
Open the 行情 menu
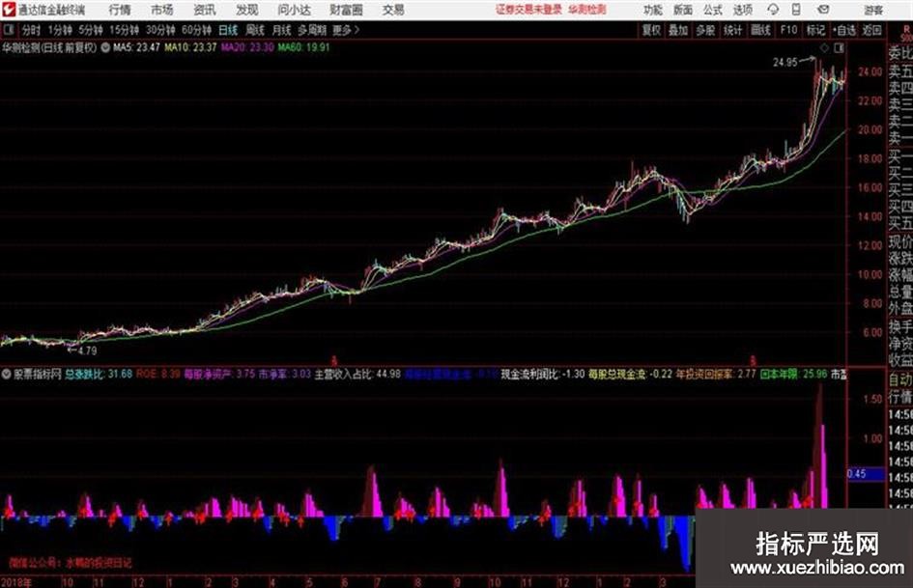coord(120,10)
